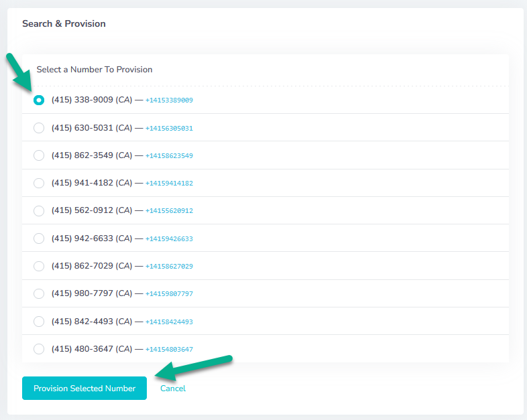This screenshot has width=527, height=420.
Task: Click the +14153389009 number text
Action: click(169, 100)
